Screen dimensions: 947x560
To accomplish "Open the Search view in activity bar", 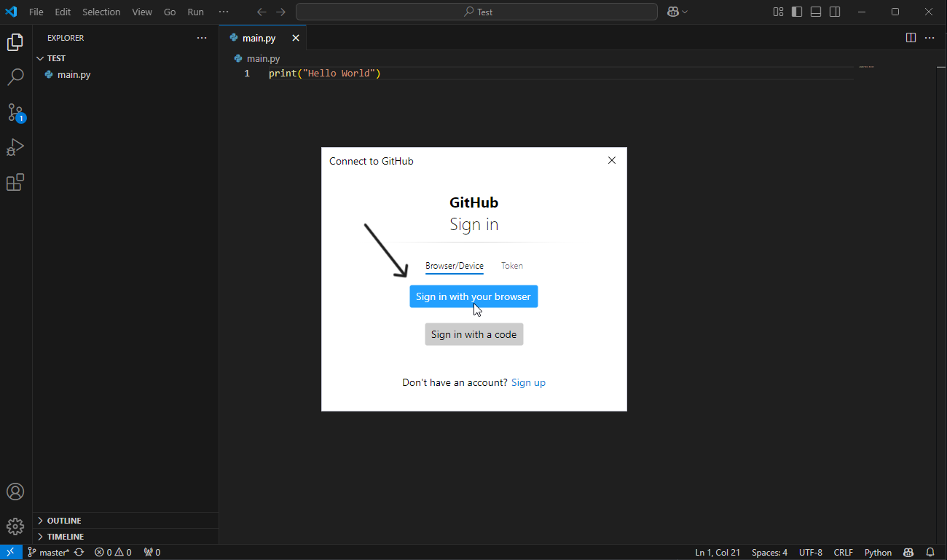I will tap(15, 77).
